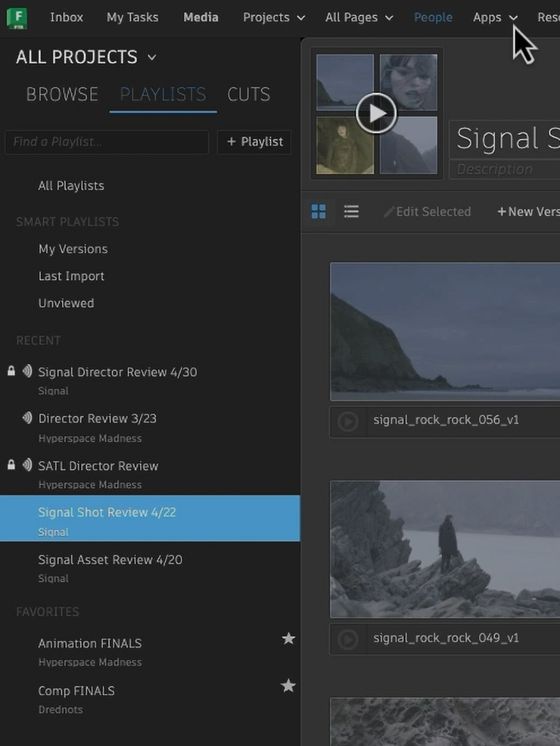Open the Apps dropdown menu

pos(495,18)
